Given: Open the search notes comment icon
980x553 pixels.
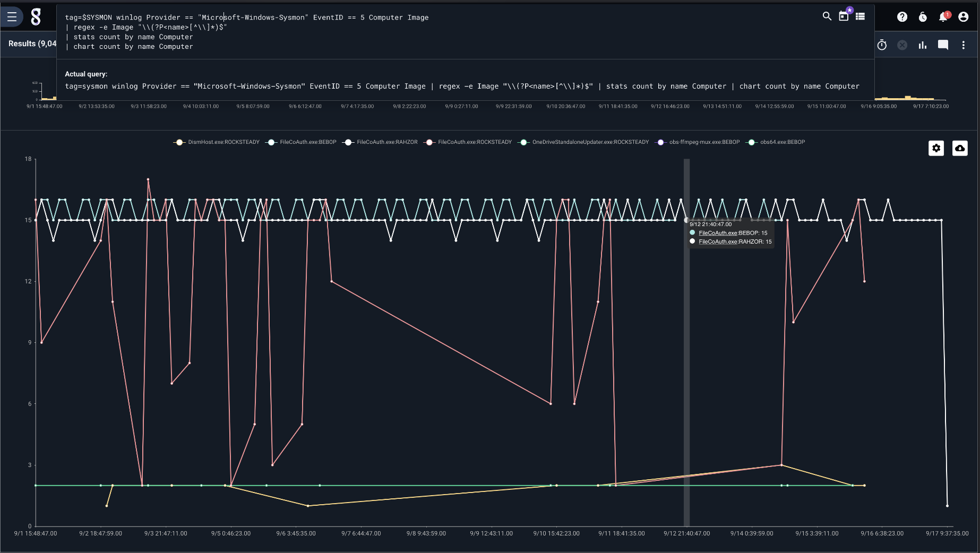Looking at the screenshot, I should coord(943,45).
